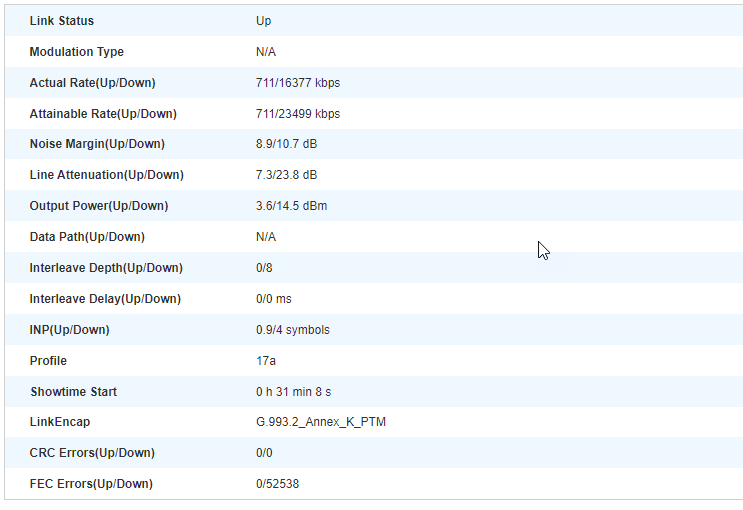The width and height of the screenshot is (743, 510).
Task: Select the Output Power(Up/Down) label
Action: (99, 206)
